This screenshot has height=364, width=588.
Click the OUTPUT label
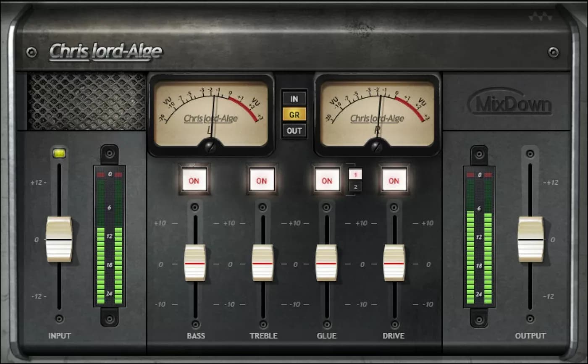[x=530, y=336]
